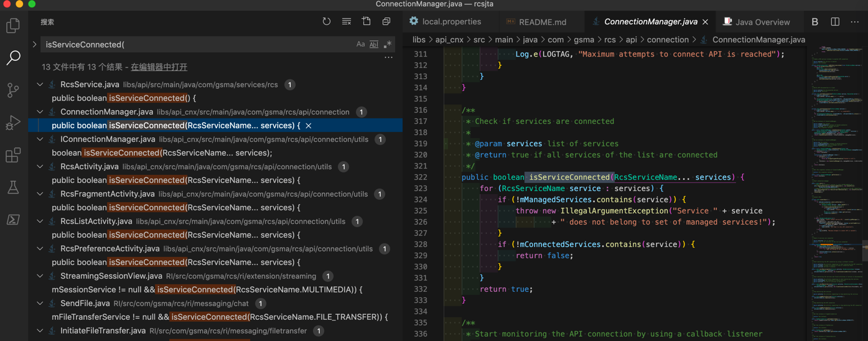Toggle Match Case in search box
Screen dimensions: 868x341
[360, 45]
